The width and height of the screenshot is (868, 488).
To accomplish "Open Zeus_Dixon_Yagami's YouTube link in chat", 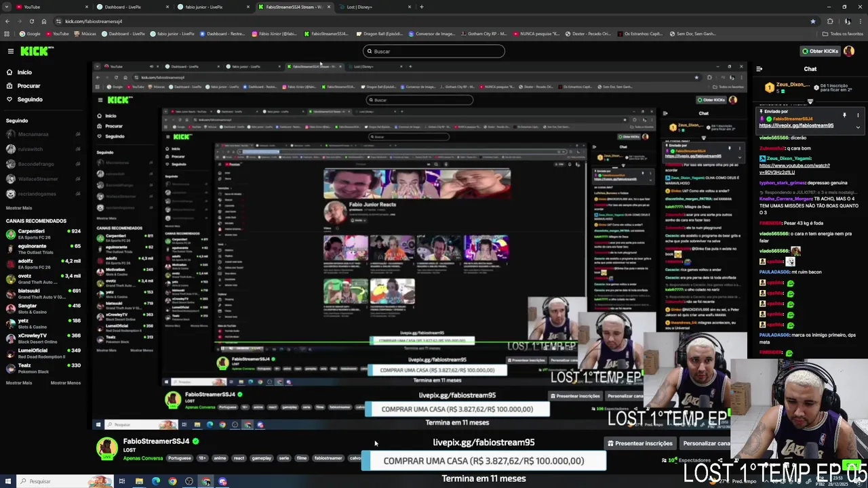I will pyautogui.click(x=794, y=169).
